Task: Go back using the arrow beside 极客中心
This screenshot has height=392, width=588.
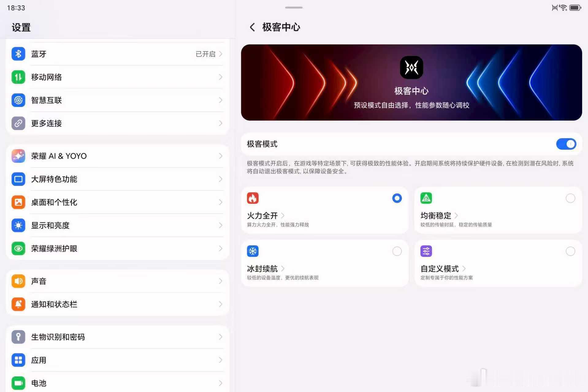Action: 252,27
